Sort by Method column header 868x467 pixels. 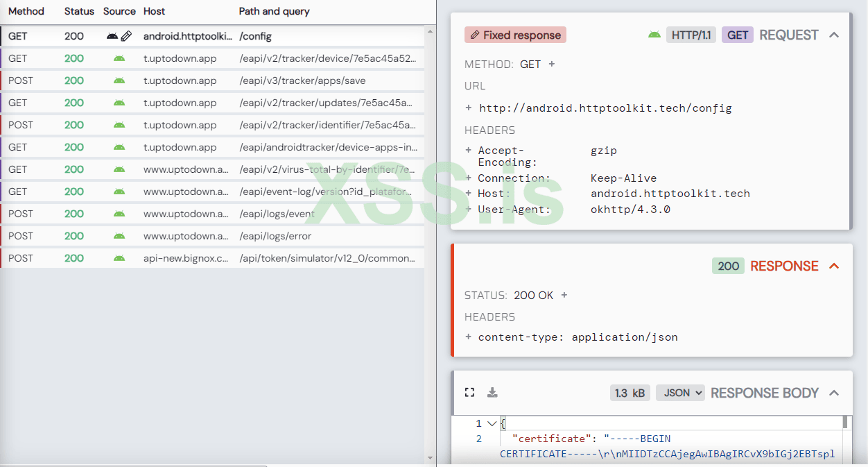(x=26, y=11)
